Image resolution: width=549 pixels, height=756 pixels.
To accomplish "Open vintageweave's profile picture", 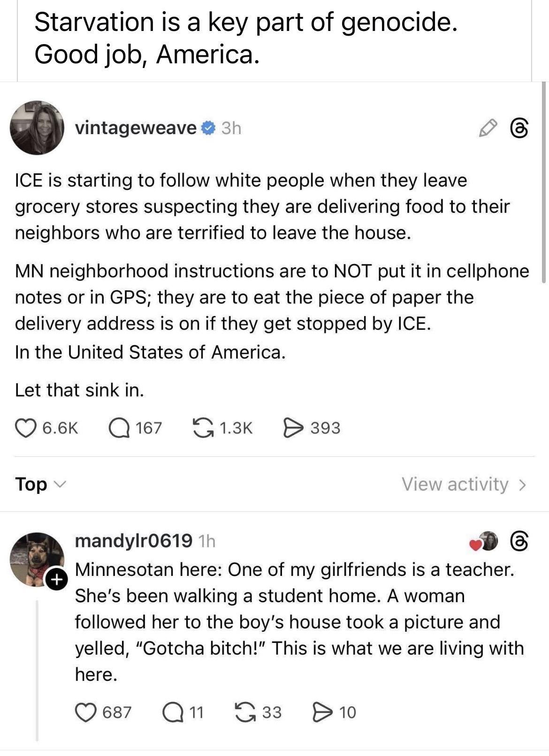I will 37,128.
